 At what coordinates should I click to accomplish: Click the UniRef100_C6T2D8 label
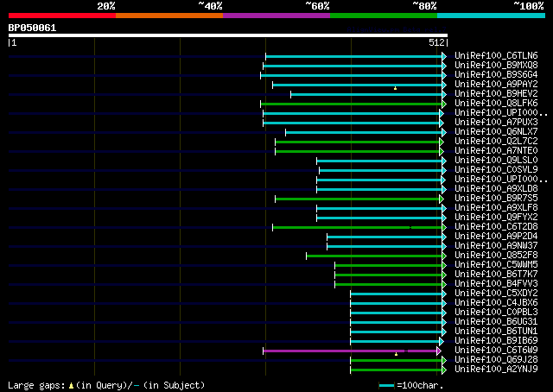496,227
